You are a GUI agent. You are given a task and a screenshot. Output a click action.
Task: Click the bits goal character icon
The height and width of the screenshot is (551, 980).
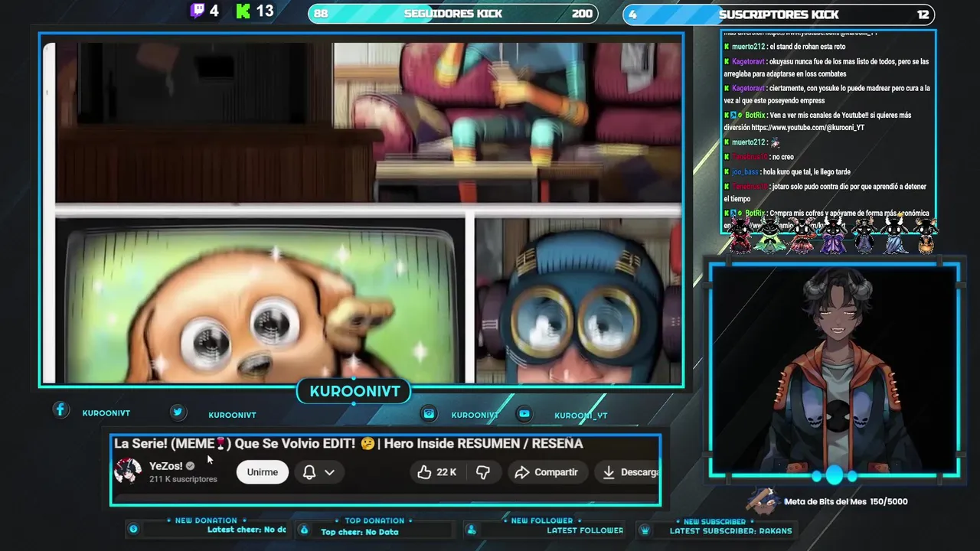pyautogui.click(x=763, y=500)
